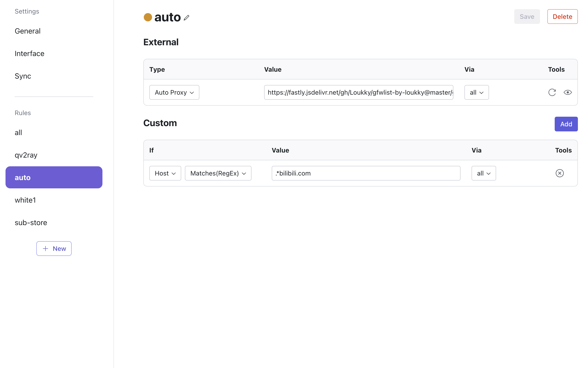
Task: Select the qv2ray rule profile
Action: [26, 155]
